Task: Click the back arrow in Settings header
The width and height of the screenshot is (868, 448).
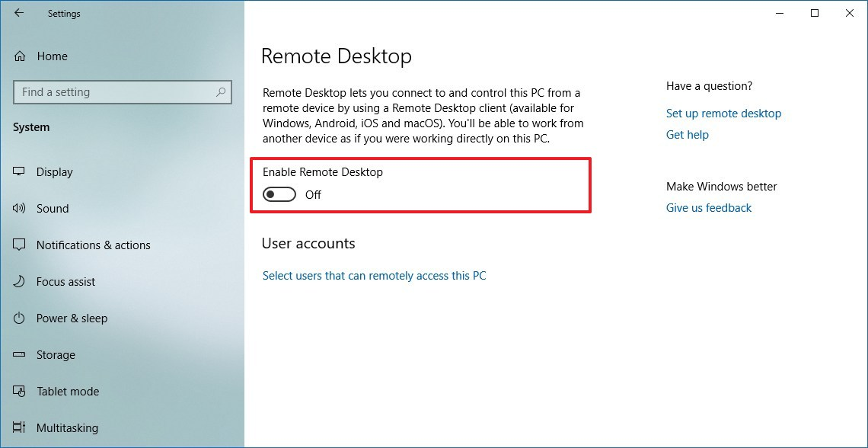Action: point(19,13)
